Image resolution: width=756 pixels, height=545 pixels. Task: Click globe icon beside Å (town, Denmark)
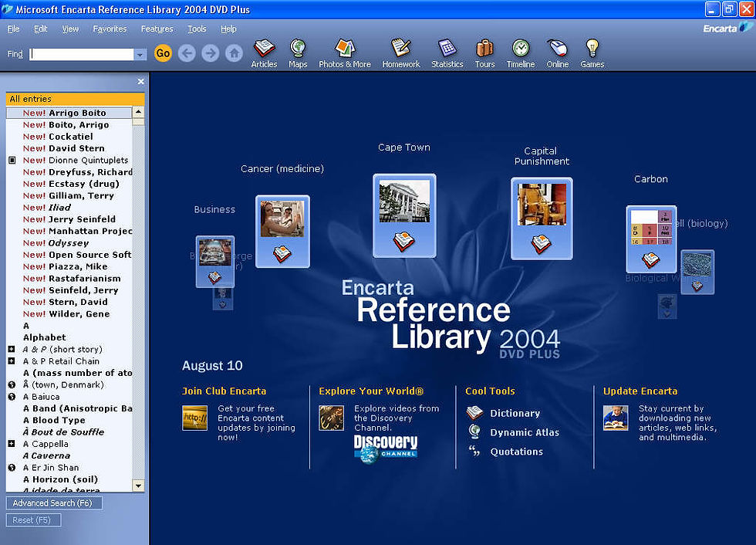click(x=12, y=384)
